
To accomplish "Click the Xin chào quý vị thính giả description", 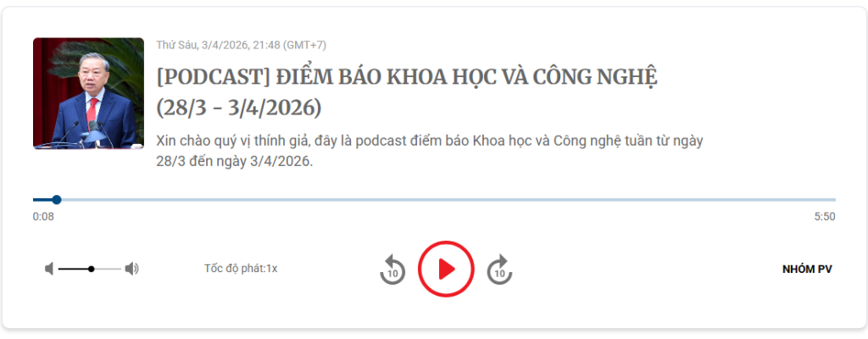I will (430, 152).
